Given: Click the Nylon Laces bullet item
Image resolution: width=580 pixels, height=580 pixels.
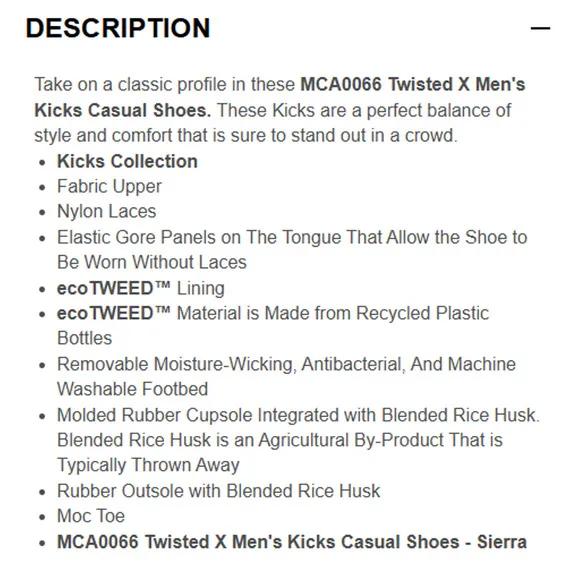Looking at the screenshot, I should pos(107,212).
